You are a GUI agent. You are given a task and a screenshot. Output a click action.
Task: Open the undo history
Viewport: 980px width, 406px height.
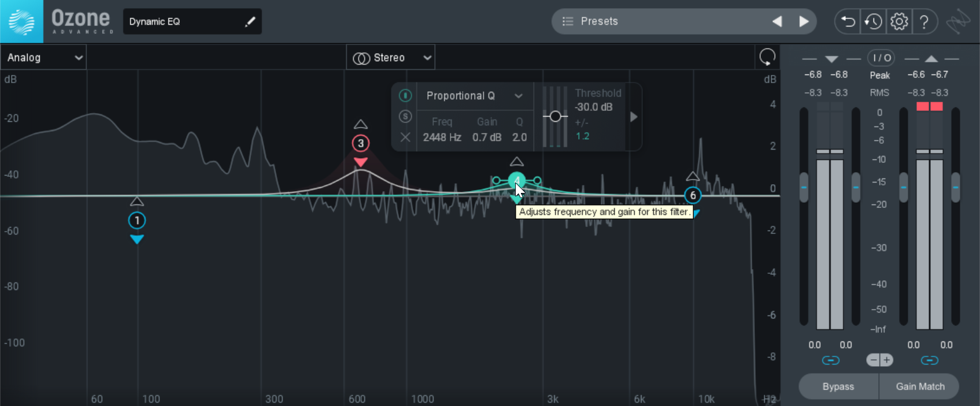click(x=873, y=22)
